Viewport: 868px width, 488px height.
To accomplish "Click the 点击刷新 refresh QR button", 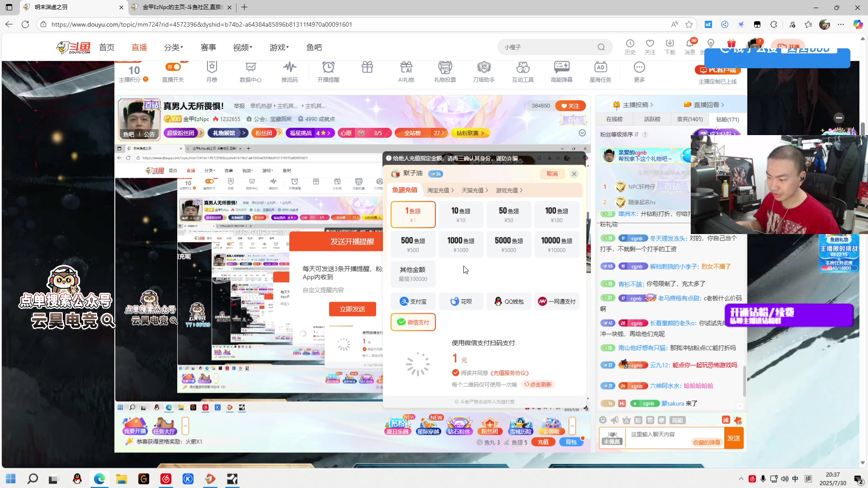I will click(538, 385).
